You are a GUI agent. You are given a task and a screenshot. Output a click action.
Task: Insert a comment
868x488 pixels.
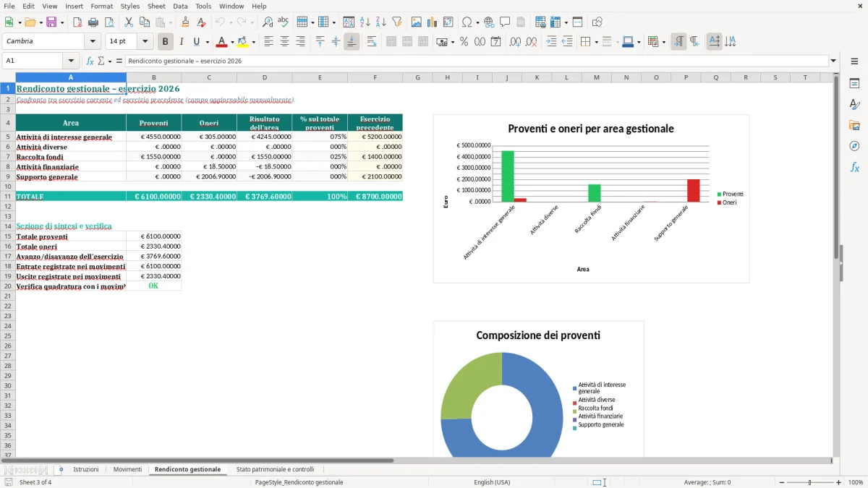coord(505,22)
